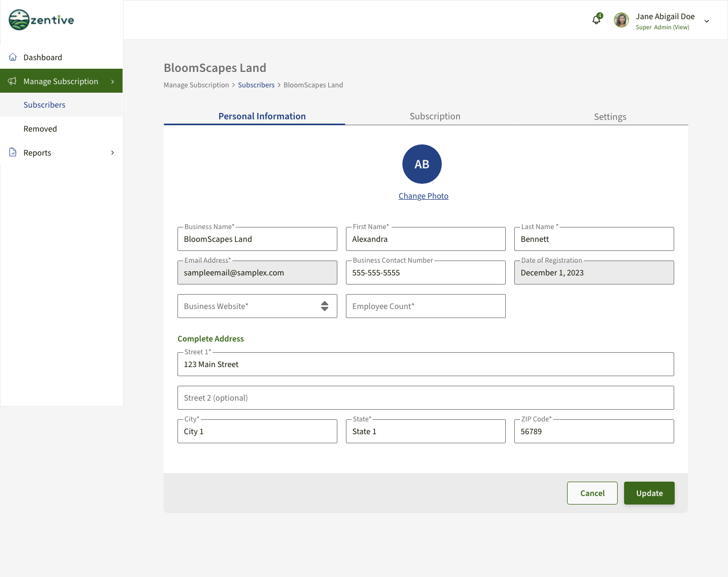728x577 pixels.
Task: Click the Business Website stepper arrows
Action: [x=325, y=306]
